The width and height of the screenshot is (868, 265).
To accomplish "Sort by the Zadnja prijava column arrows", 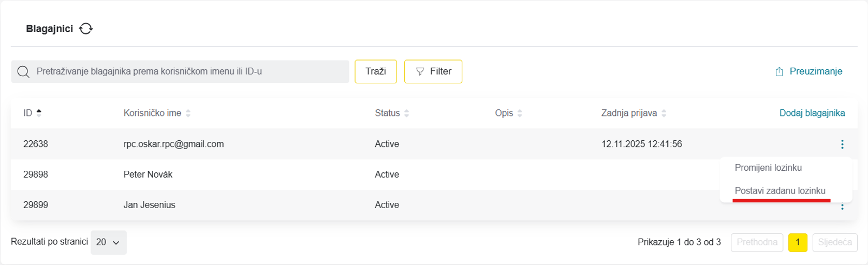I will [664, 113].
